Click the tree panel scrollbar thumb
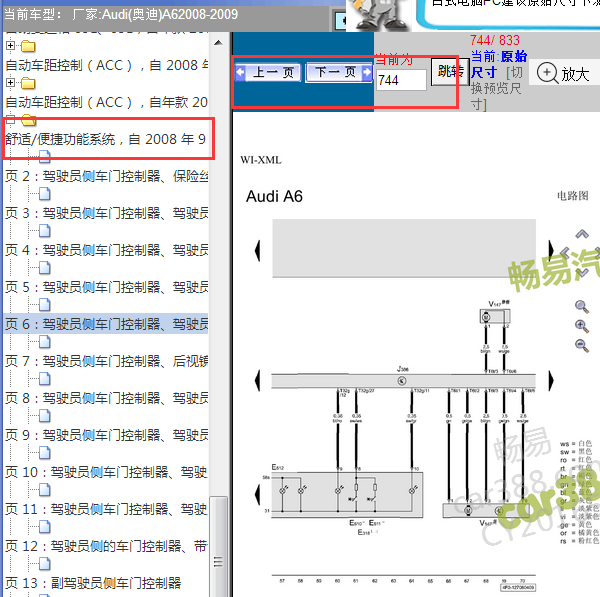Viewport: 600px width, 597px height. point(219,546)
